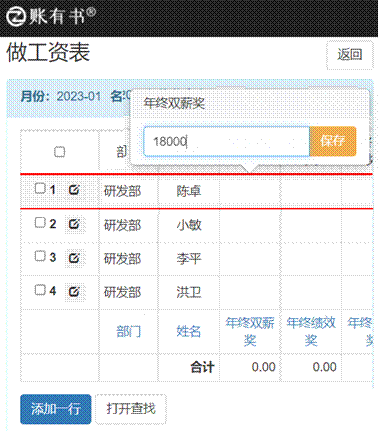Tick the select-all checkbox in header
Image resolution: width=378 pixels, height=432 pixels.
coord(60,152)
